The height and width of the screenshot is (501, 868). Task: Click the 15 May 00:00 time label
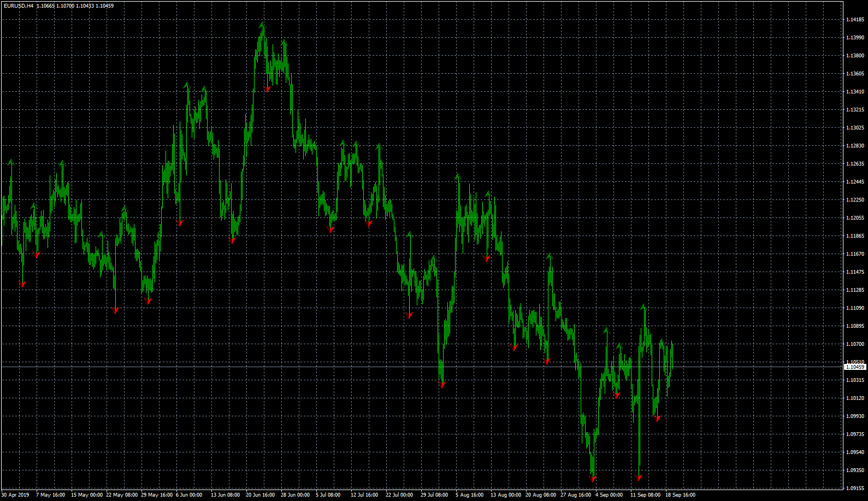(87, 495)
